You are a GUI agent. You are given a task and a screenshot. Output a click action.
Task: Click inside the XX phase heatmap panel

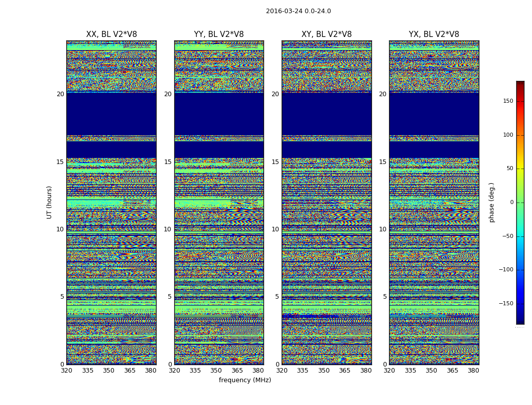(111, 202)
